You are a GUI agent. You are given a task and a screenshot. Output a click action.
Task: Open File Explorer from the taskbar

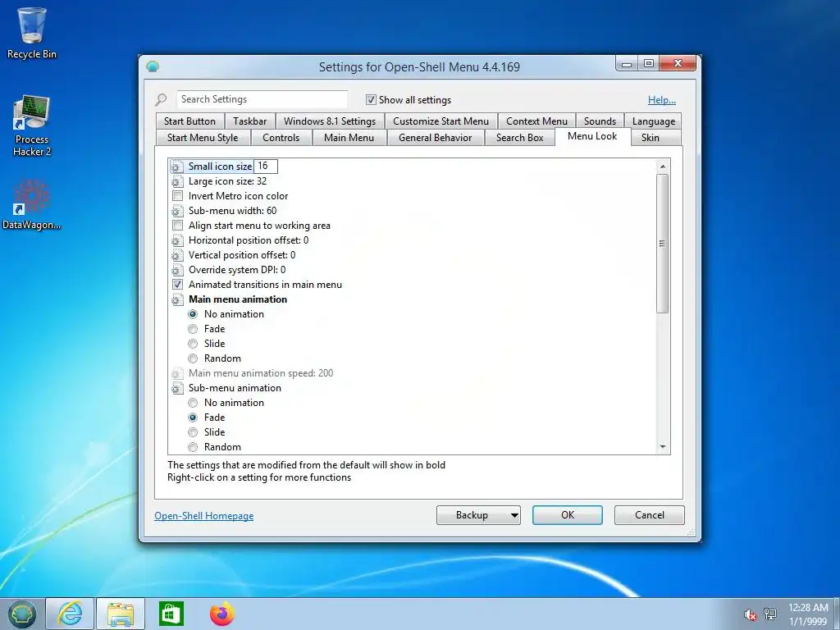[121, 614]
